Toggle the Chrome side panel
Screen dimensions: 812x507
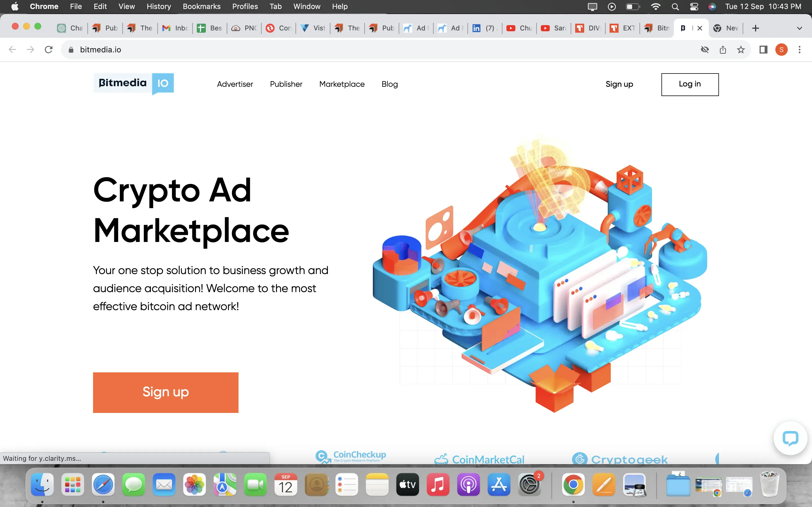[763, 50]
